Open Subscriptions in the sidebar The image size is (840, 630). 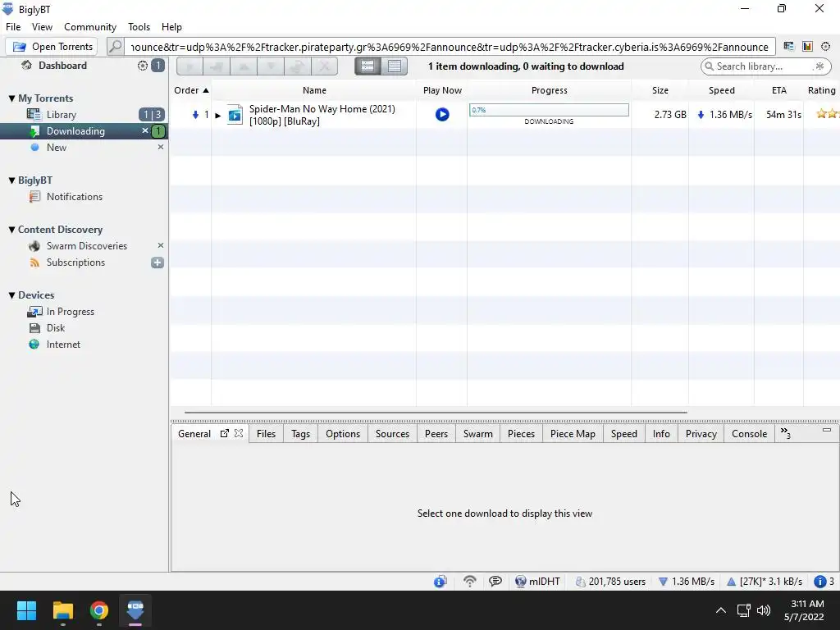pyautogui.click(x=75, y=262)
